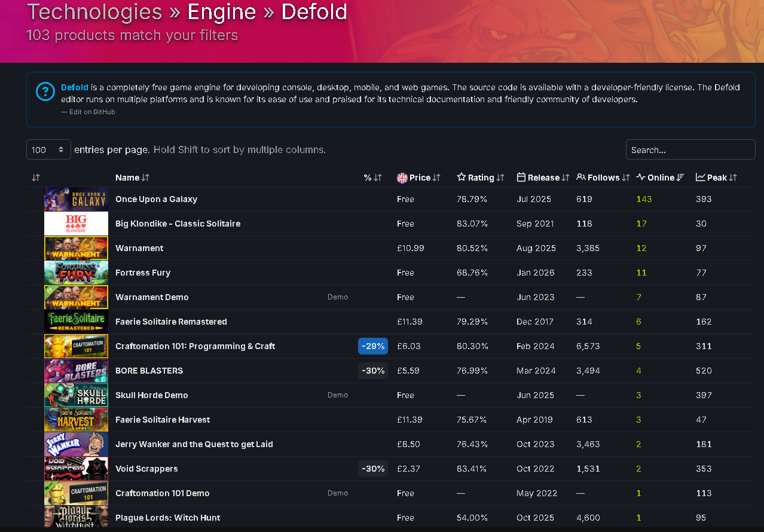This screenshot has height=532, width=764.
Task: Open Fortress Fury title link
Action: tap(143, 273)
